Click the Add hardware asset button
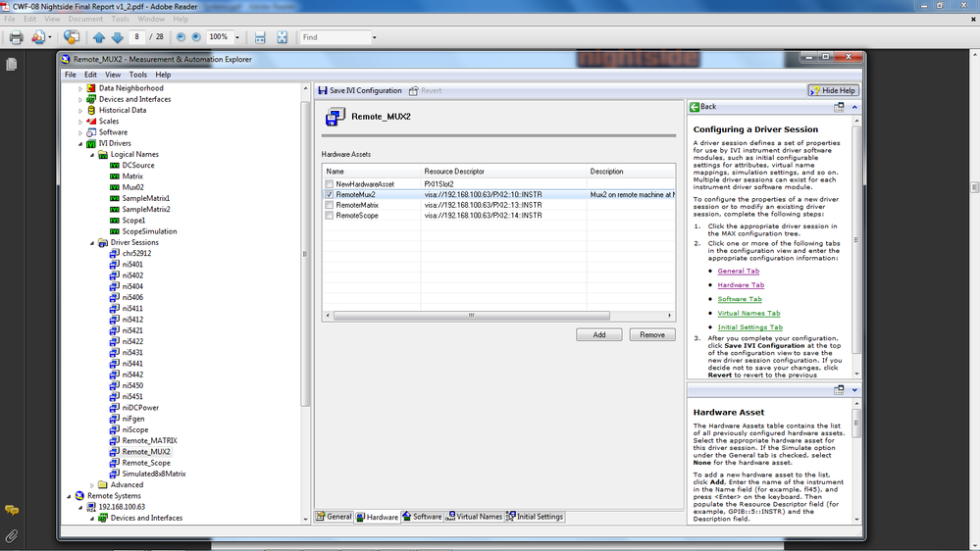Screen dimensions: 980x551 [598, 335]
